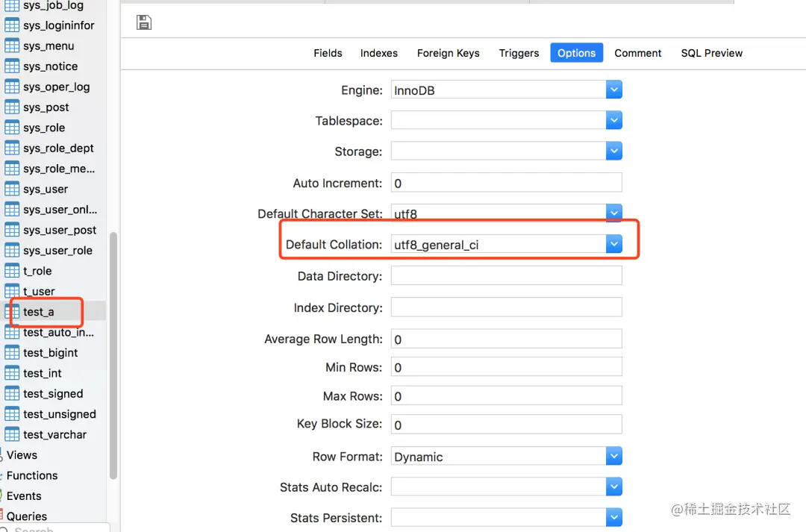
Task: Expand the Tablespace dropdown
Action: click(613, 120)
